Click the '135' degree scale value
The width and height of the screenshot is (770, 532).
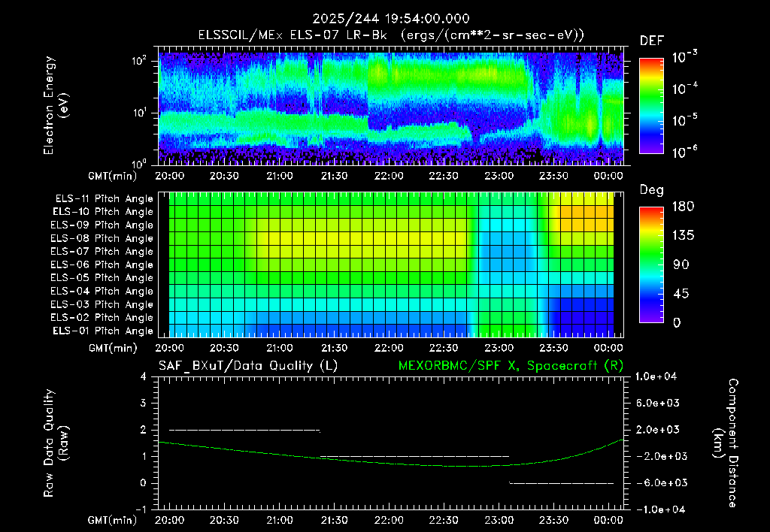coord(683,236)
